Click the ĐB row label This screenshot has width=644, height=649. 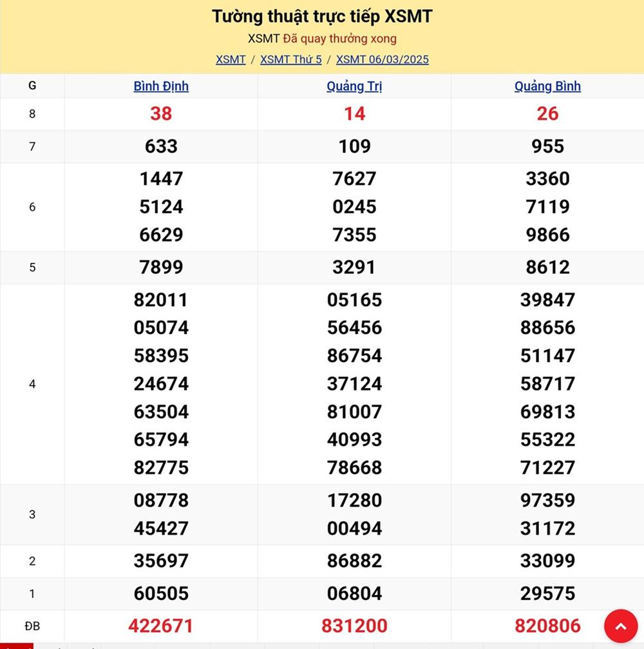pyautogui.click(x=32, y=626)
